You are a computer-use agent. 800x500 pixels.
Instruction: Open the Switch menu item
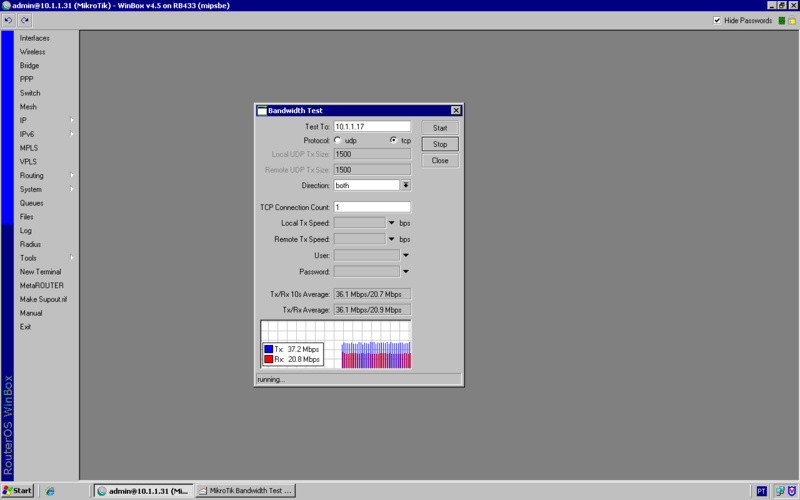tap(30, 93)
